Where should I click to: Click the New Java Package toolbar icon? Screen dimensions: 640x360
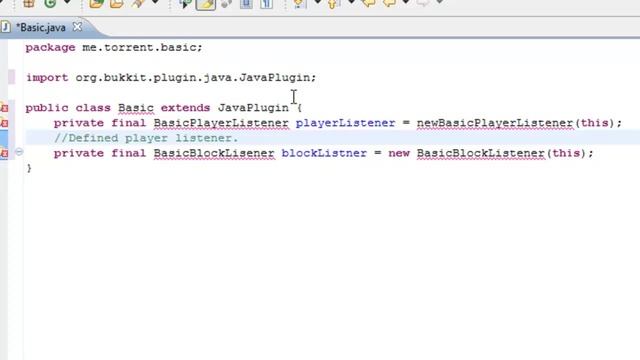point(29,3)
